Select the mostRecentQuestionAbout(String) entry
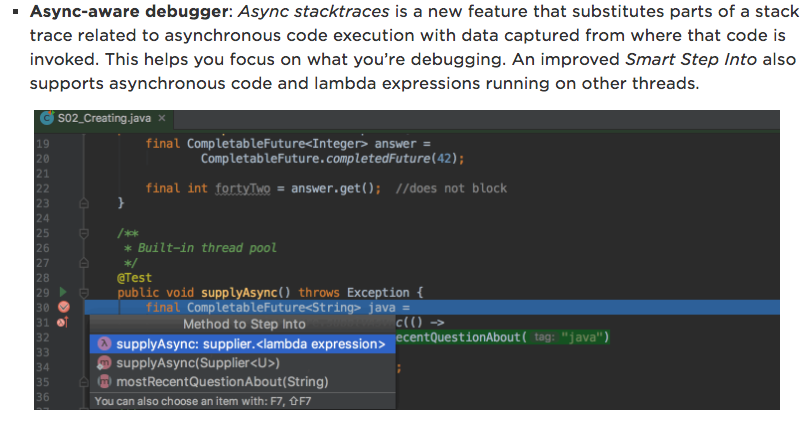The width and height of the screenshot is (808, 429). [222, 382]
